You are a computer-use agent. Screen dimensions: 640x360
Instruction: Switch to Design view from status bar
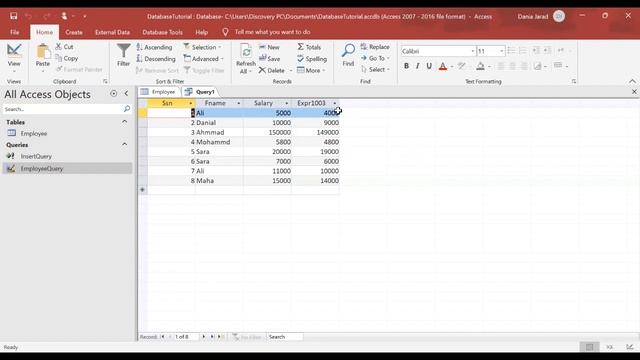point(629,347)
